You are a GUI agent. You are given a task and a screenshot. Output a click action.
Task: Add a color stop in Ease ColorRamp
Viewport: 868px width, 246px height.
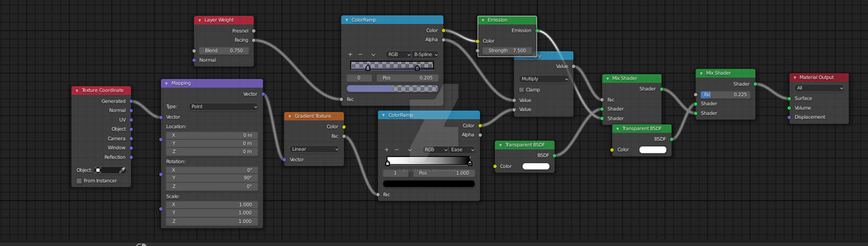point(387,149)
